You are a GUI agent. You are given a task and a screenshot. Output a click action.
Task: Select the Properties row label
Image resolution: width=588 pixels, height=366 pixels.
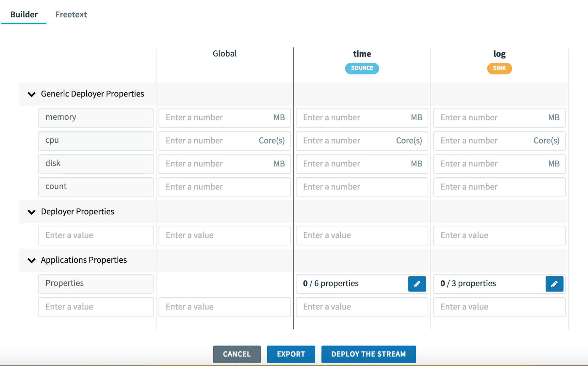click(x=96, y=284)
